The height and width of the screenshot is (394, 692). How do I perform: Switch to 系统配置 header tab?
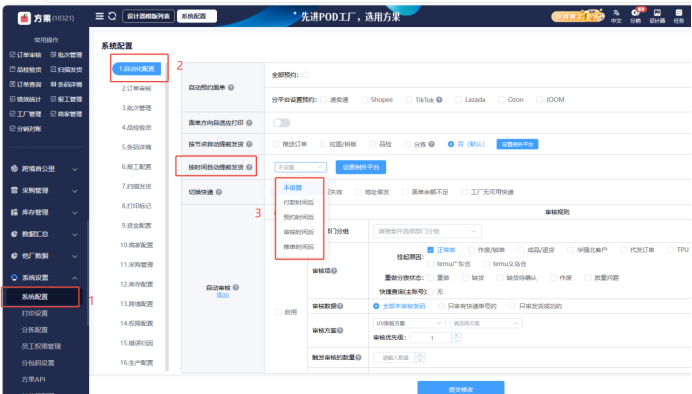click(x=197, y=16)
